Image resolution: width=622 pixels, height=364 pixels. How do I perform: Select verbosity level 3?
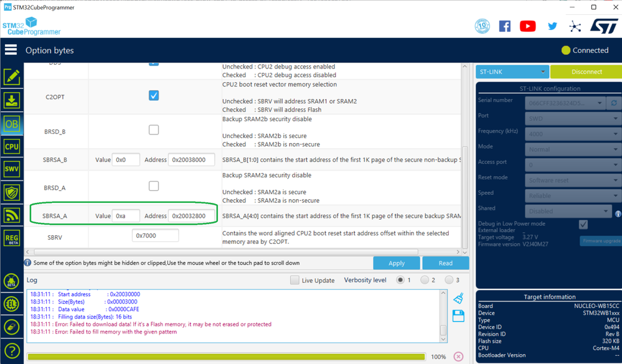click(x=449, y=280)
